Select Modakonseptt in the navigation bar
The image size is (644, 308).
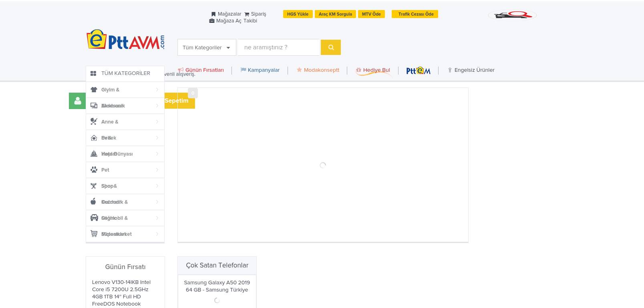[321, 70]
